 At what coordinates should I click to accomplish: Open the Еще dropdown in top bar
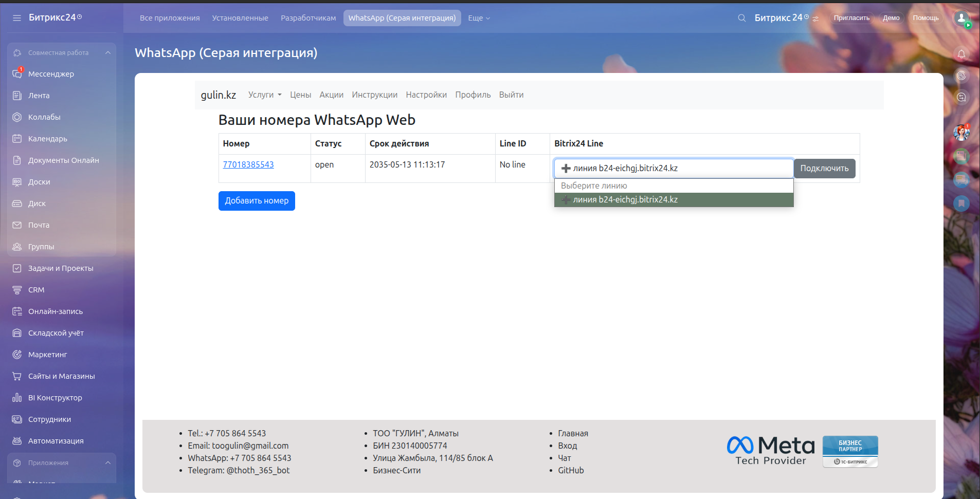479,18
